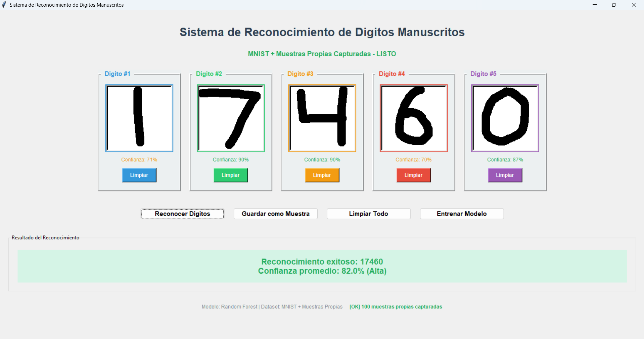Click 'MNIST + Muestras Propias Capturadas - LISTO' status

[x=322, y=54]
